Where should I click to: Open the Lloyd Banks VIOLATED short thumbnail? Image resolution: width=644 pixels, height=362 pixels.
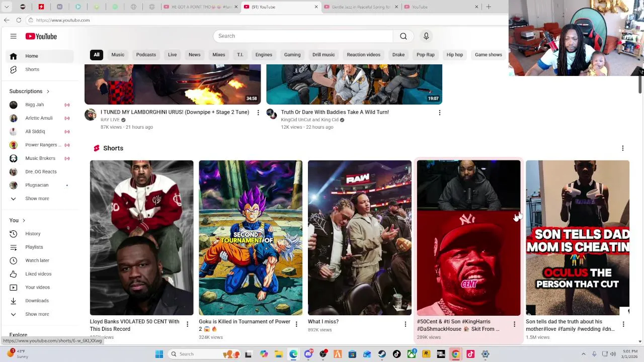point(141,238)
